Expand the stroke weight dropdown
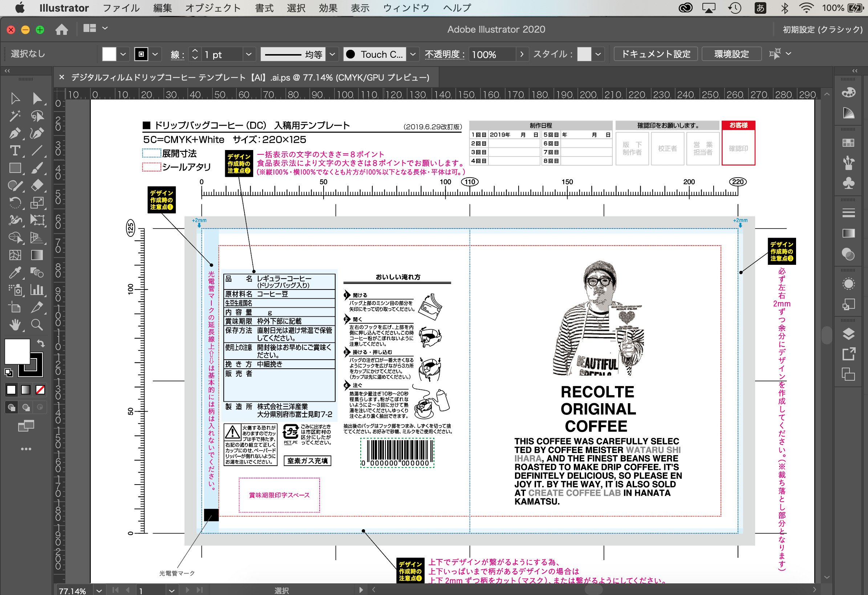This screenshot has height=595, width=868. point(249,54)
